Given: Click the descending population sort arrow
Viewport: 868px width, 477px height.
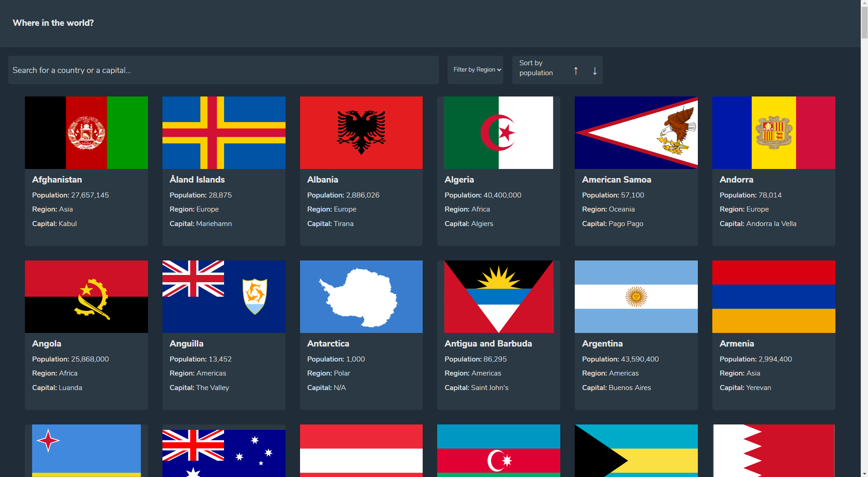Looking at the screenshot, I should coord(594,71).
